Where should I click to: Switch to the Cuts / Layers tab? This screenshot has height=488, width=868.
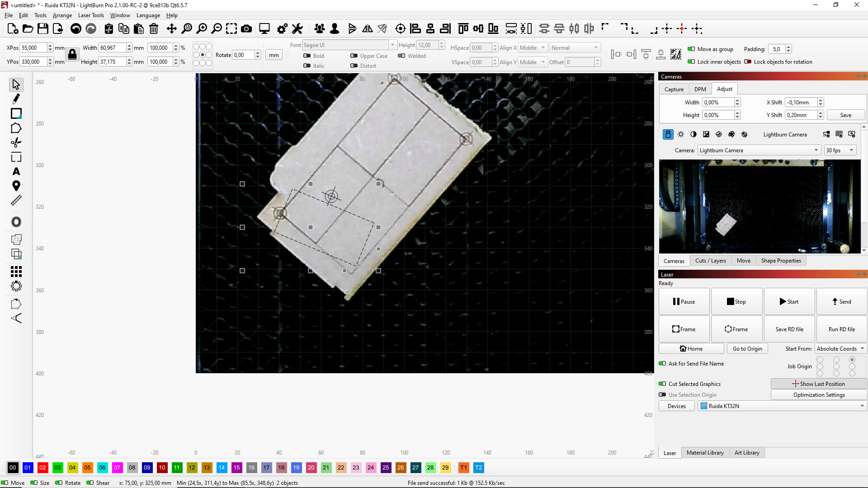tap(710, 261)
